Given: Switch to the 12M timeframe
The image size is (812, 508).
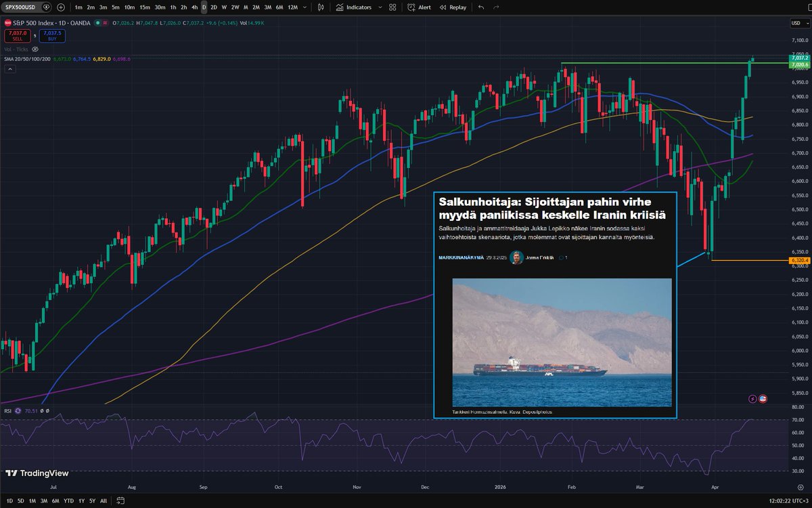Looking at the screenshot, I should pos(293,7).
